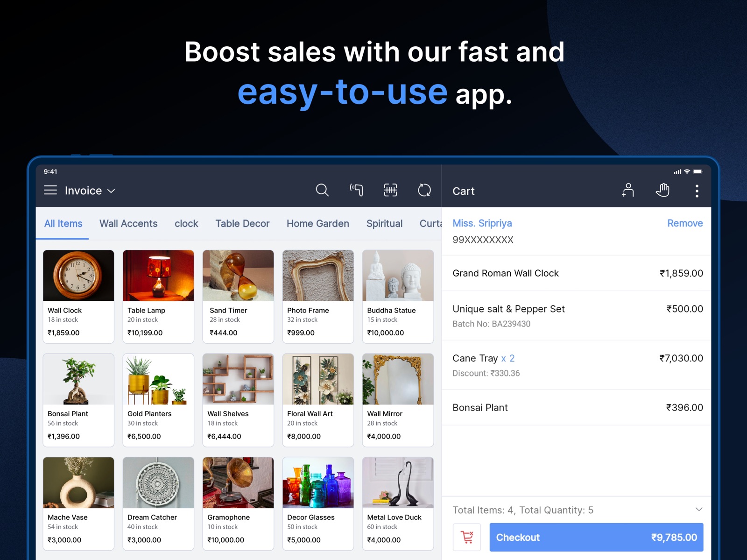Viewport: 747px width, 560px height.
Task: Open customer Miss. Sripriya details
Action: click(x=482, y=223)
